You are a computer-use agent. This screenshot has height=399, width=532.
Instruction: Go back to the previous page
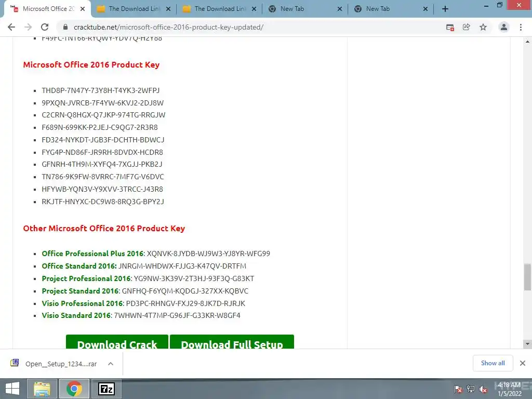(11, 27)
